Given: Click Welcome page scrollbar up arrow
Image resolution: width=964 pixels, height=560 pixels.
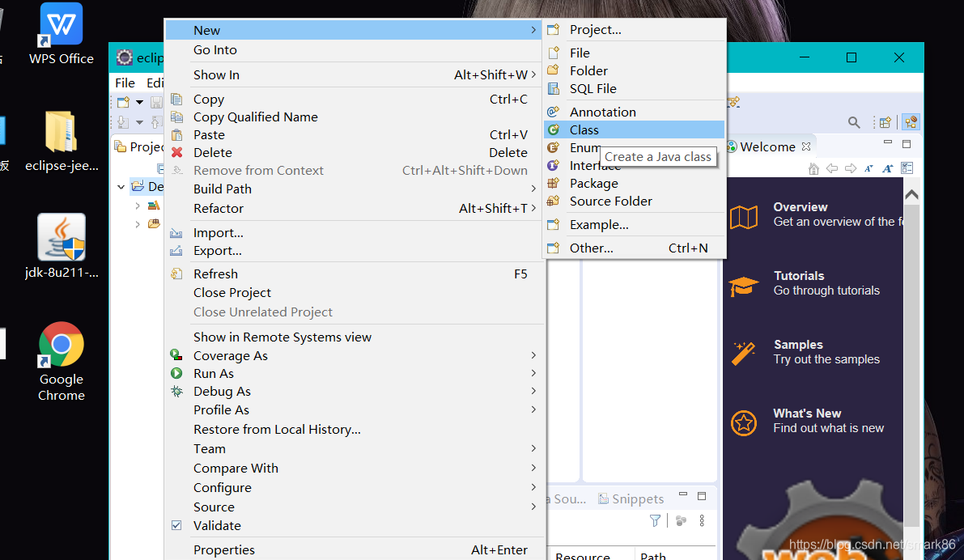Looking at the screenshot, I should coord(911,194).
